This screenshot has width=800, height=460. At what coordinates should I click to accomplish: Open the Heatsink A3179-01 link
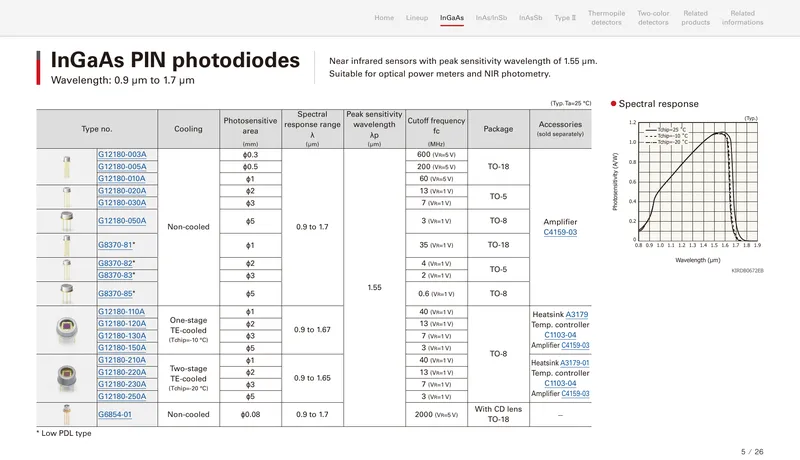pos(574,363)
